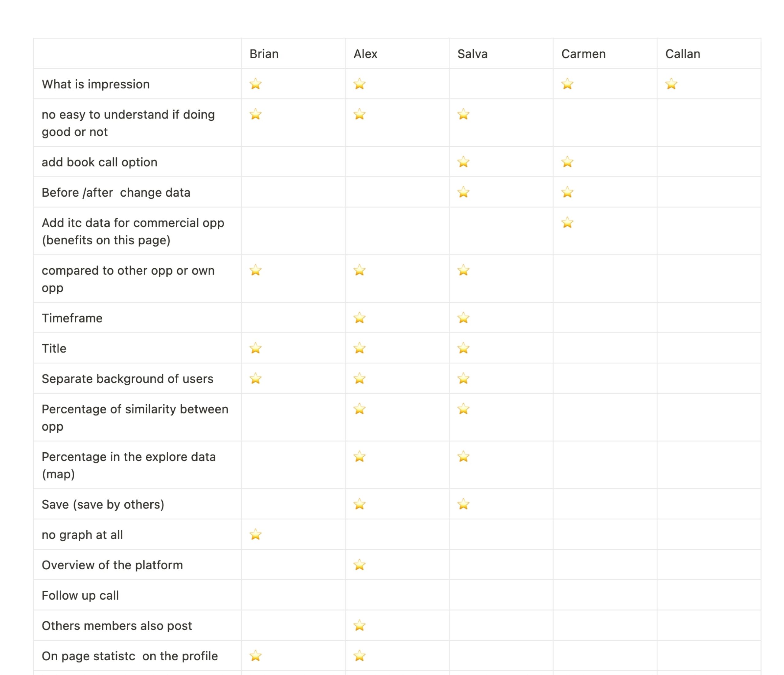784x675 pixels.
Task: Select the Separate background of users label
Action: coord(127,378)
